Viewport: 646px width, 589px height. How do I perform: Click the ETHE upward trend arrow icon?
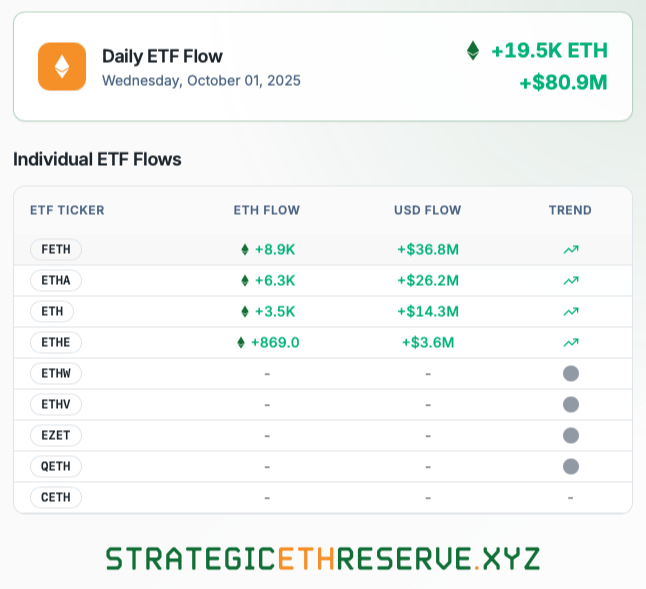click(570, 342)
